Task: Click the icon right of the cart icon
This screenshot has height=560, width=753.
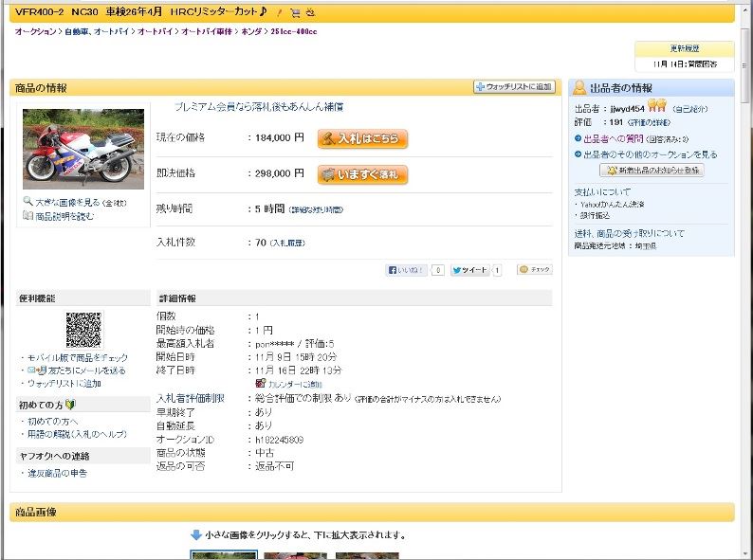Action: pyautogui.click(x=311, y=13)
